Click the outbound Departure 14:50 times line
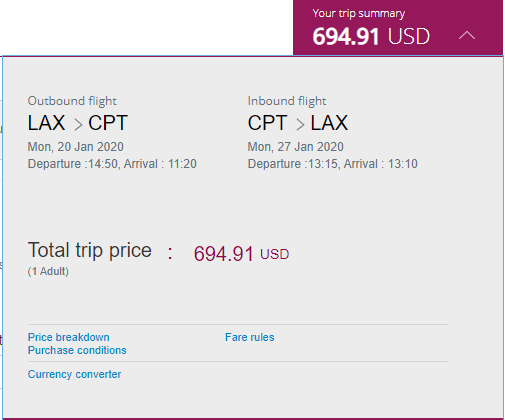The height and width of the screenshot is (420, 505). pyautogui.click(x=112, y=164)
